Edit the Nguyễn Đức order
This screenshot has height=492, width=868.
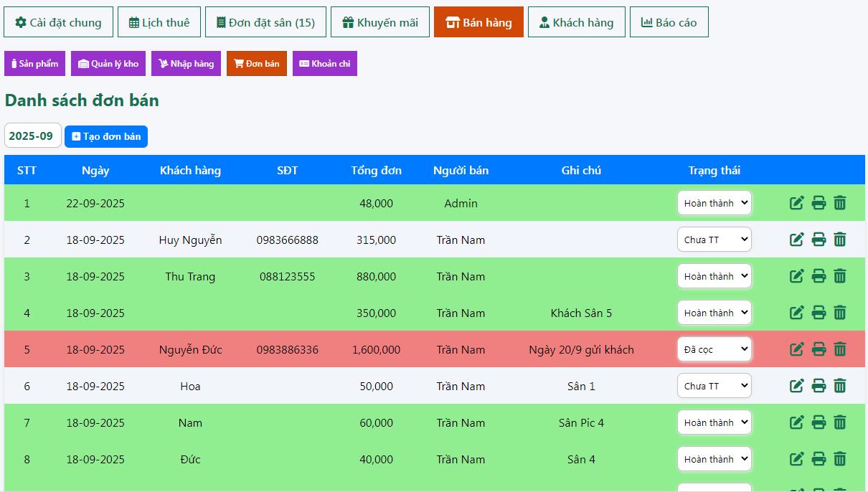[x=796, y=349]
